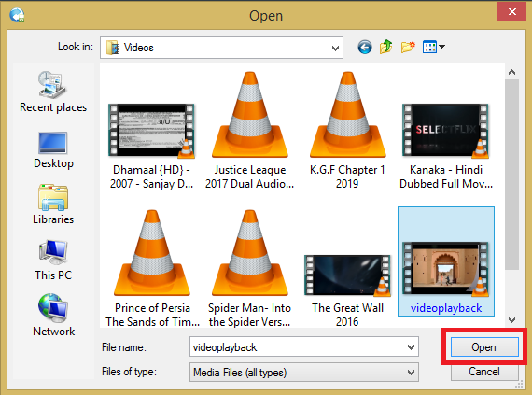Image resolution: width=532 pixels, height=395 pixels.
Task: Open Recent places in sidebar
Action: (x=53, y=92)
